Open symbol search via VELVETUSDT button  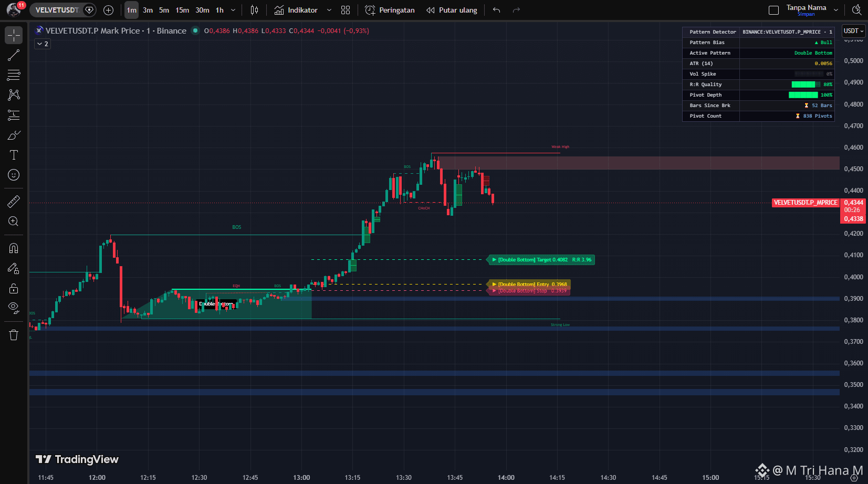[x=57, y=10]
